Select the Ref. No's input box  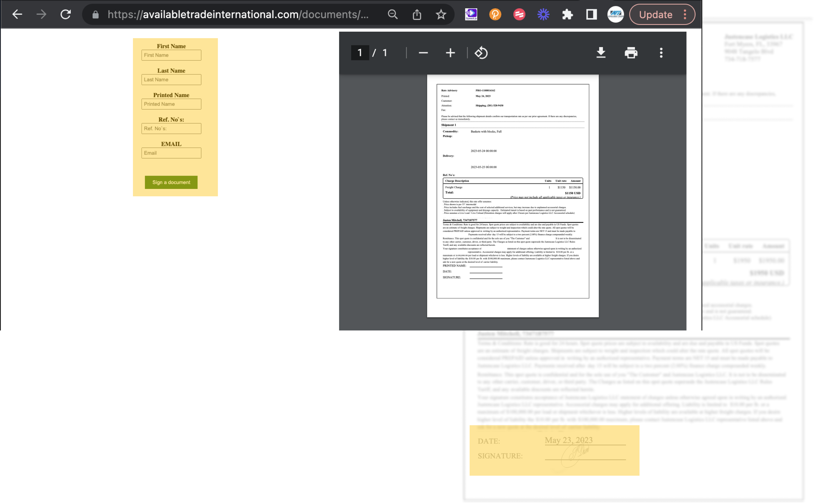click(171, 128)
